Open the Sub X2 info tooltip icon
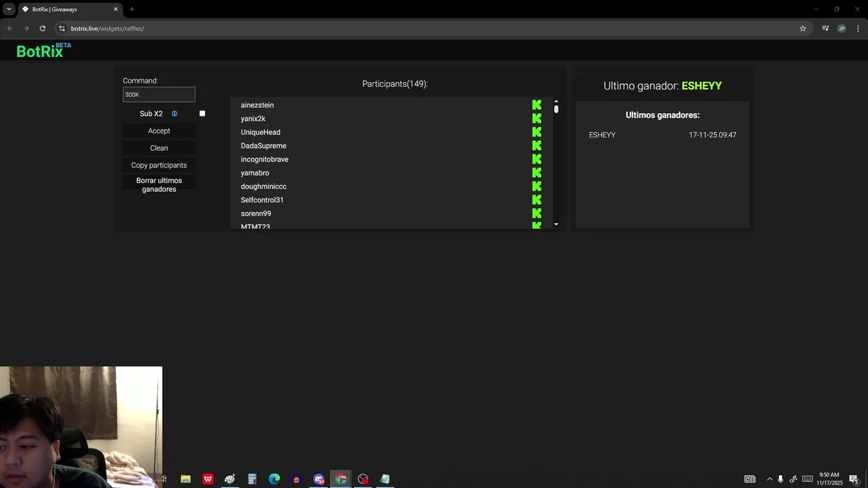Image resolution: width=868 pixels, height=488 pixels. click(174, 114)
